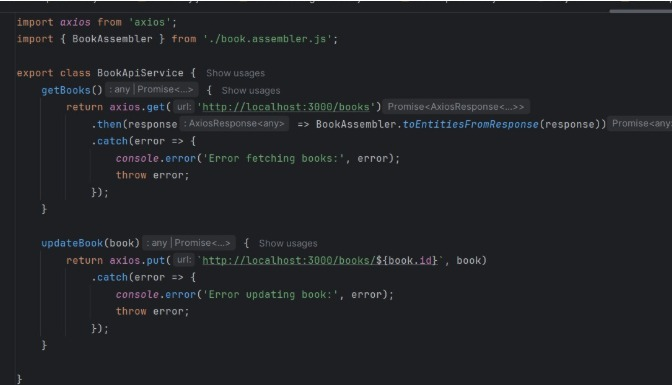
Task: Click 'Show usages' next to BookApiService class
Action: point(235,73)
